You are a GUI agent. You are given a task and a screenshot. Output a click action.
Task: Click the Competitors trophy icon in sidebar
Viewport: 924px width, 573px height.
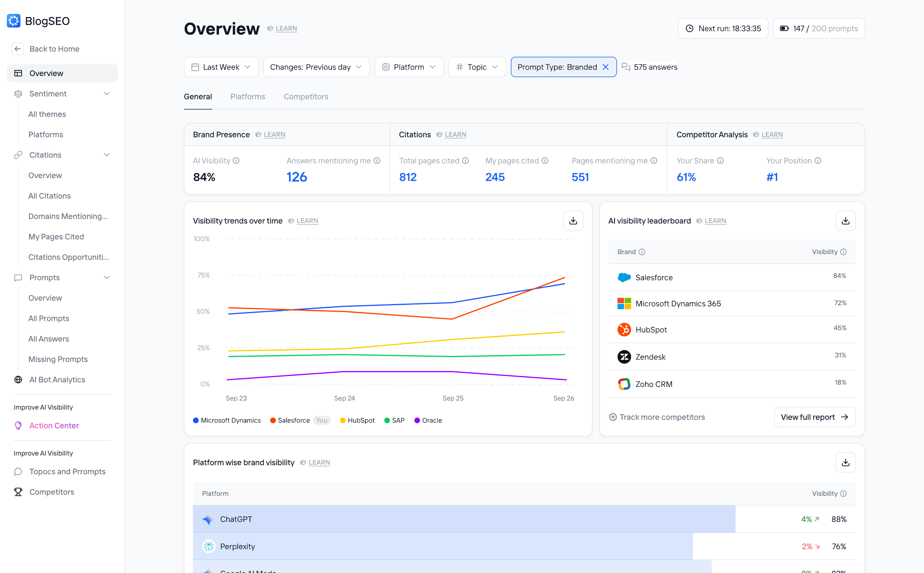click(x=18, y=492)
